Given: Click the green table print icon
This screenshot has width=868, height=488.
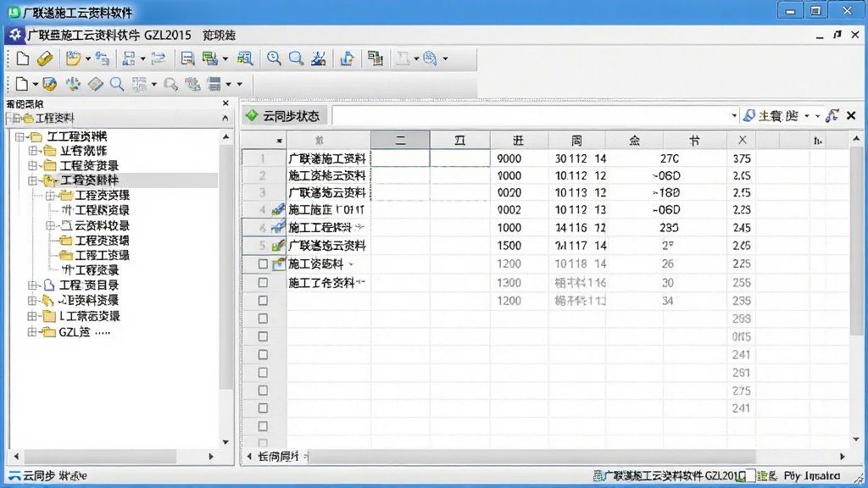Looking at the screenshot, I should (210, 58).
